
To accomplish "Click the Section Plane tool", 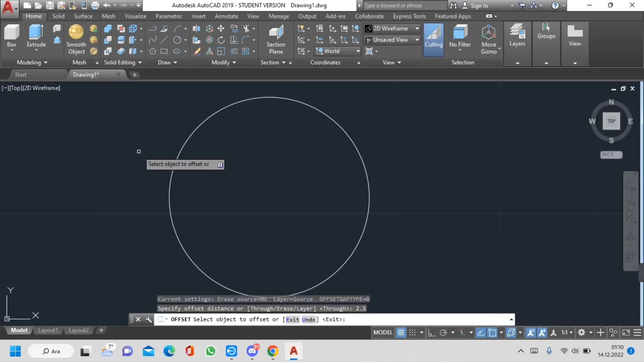I will (276, 40).
